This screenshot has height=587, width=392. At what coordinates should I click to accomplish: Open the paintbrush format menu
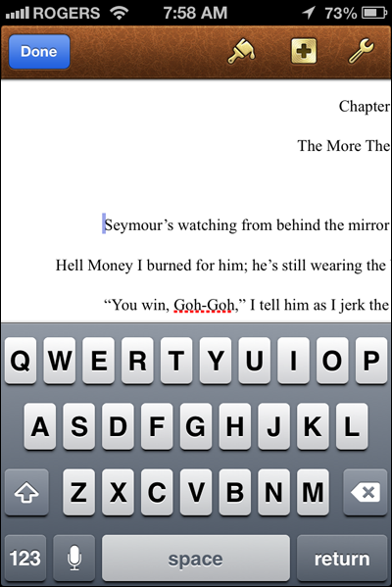(x=241, y=51)
